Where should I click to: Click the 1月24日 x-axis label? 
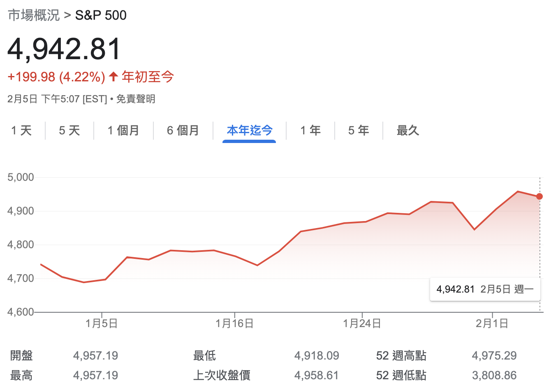[x=362, y=323]
